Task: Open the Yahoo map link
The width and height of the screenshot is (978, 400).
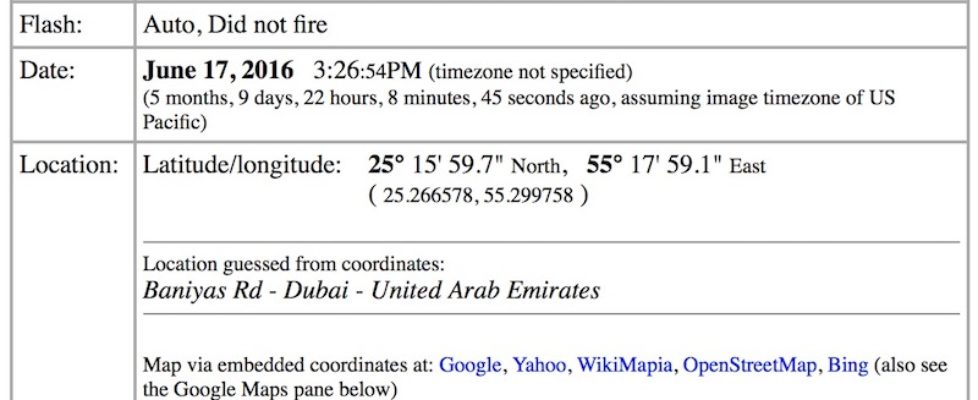Action: click(538, 366)
